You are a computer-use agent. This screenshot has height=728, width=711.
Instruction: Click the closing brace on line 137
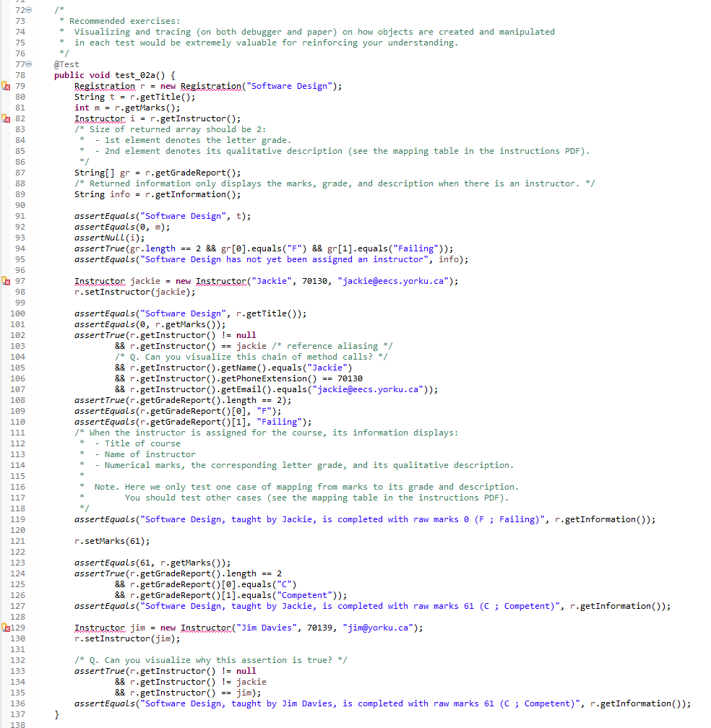click(56, 714)
